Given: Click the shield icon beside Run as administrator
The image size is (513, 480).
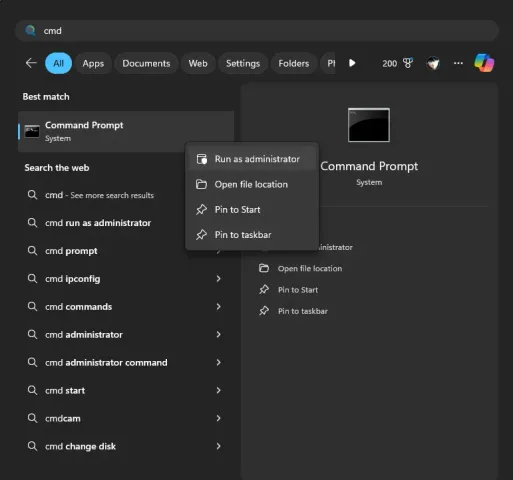Looking at the screenshot, I should pyautogui.click(x=201, y=159).
